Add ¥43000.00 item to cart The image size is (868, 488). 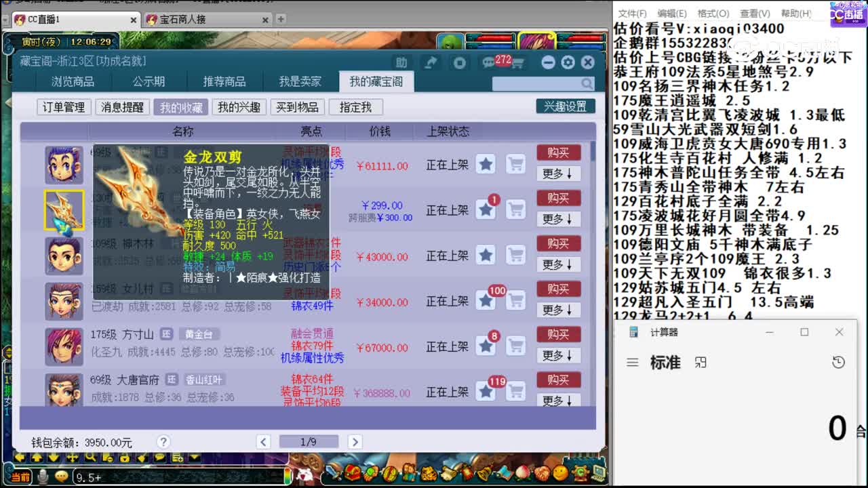[516, 255]
